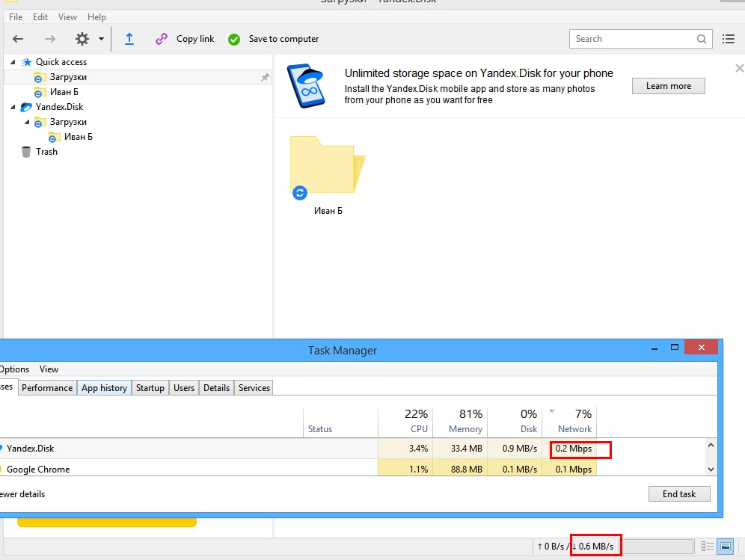
Task: Switch to the Details tab
Action: tap(216, 387)
